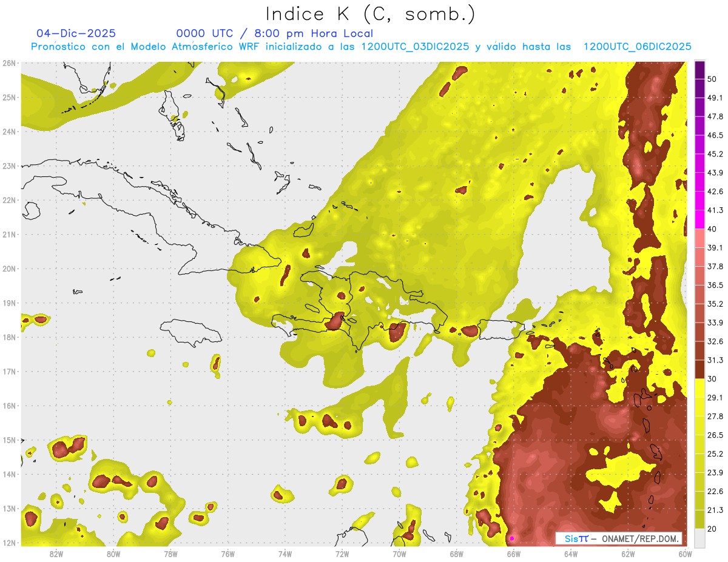The height and width of the screenshot is (562, 728).
Task: Click the 13N latitude label
Action: [x=8, y=508]
